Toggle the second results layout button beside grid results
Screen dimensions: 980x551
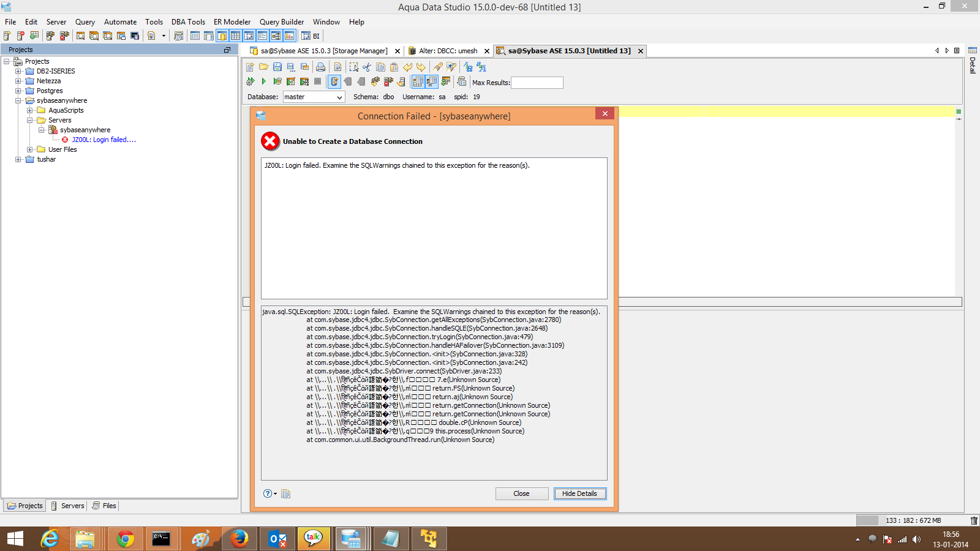432,81
